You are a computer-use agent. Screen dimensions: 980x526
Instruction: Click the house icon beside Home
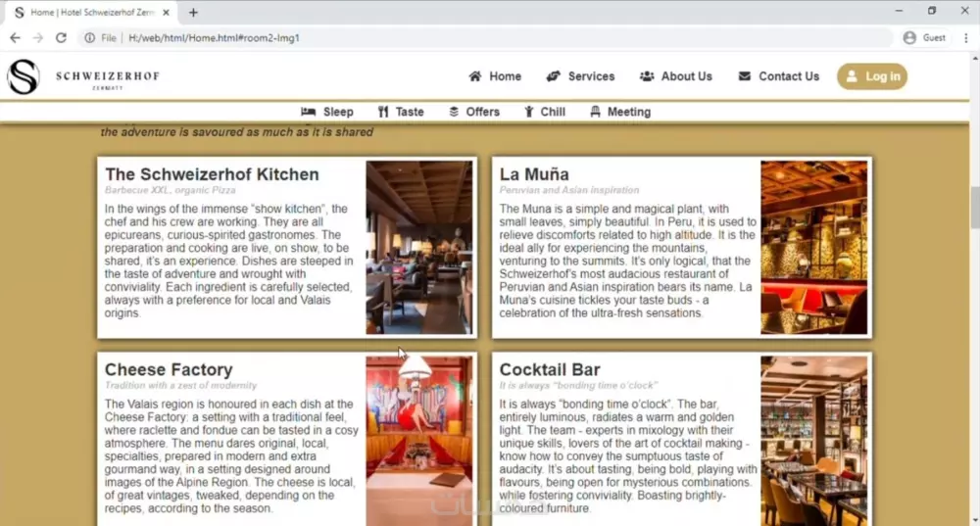click(475, 76)
